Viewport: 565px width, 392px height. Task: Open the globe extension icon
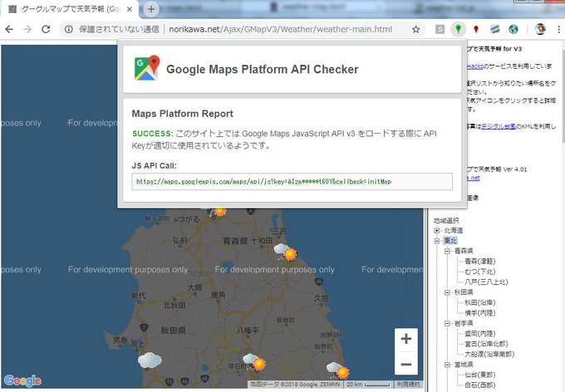[x=513, y=29]
